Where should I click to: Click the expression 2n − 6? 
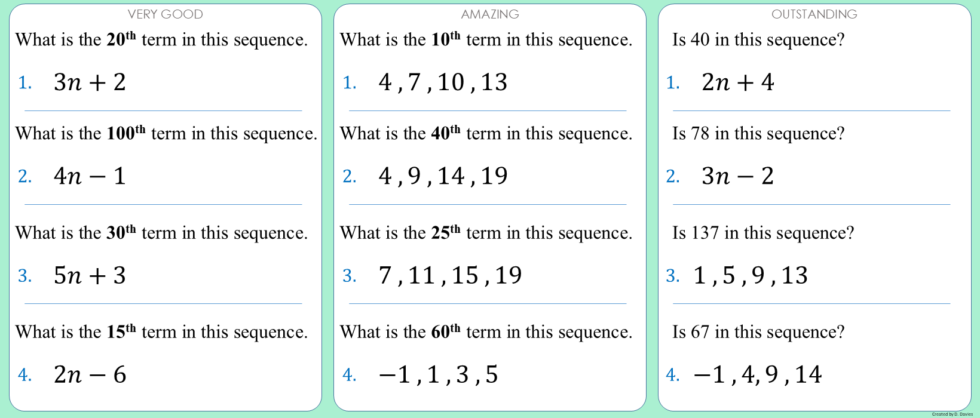tap(90, 374)
